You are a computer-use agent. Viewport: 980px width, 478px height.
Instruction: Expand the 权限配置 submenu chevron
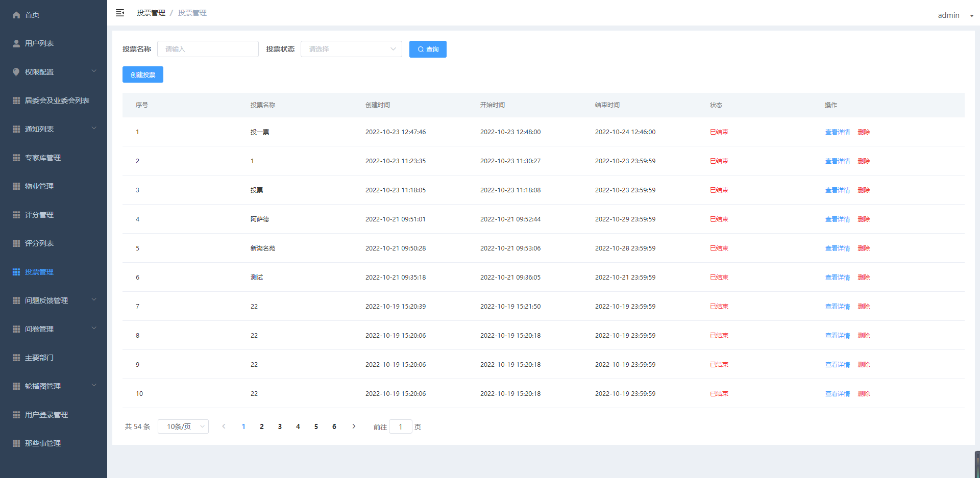tap(94, 71)
